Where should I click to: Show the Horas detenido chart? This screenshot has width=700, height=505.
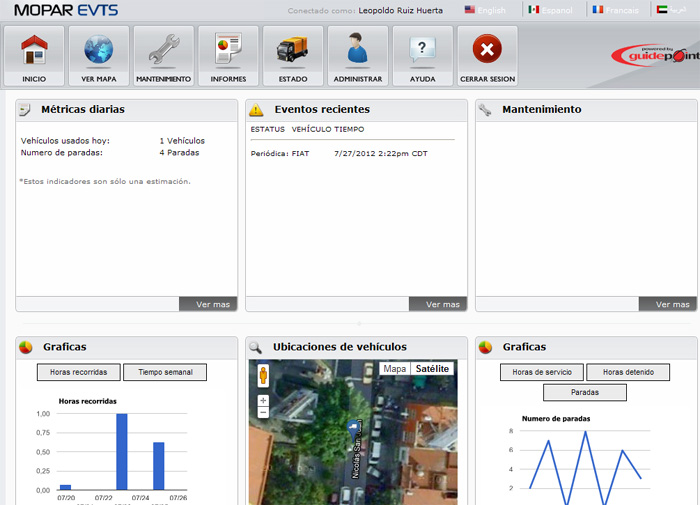click(628, 372)
